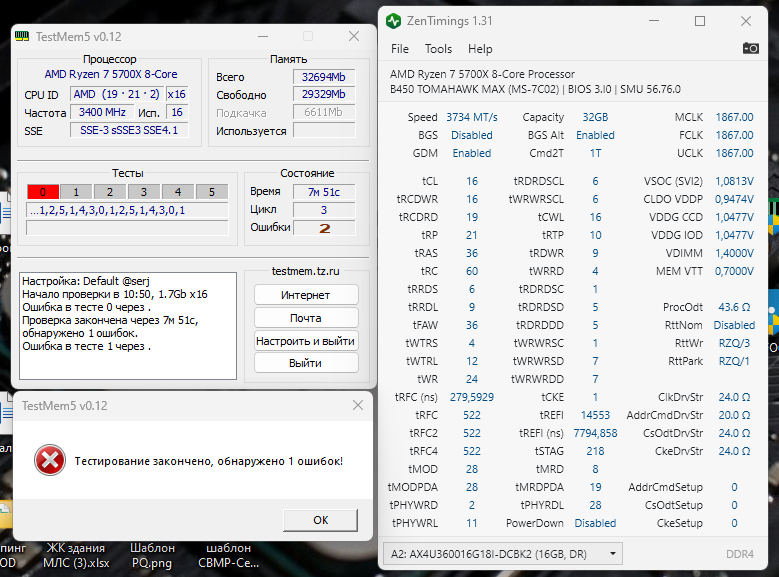Click the TestMem5 log text area
Screen dimensions: 779x577
tap(128, 326)
